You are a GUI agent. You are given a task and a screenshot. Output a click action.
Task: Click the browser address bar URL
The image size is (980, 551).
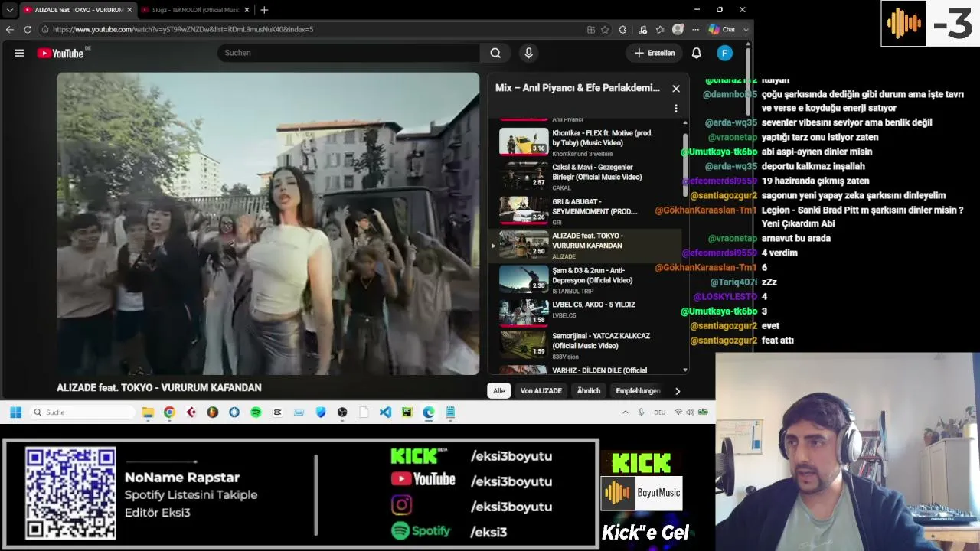point(182,29)
